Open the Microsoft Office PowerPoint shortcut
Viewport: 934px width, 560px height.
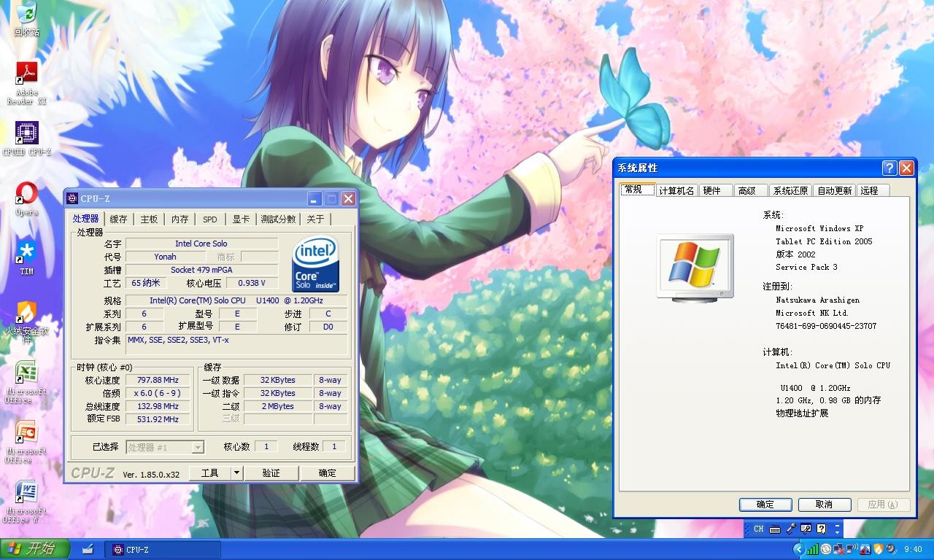[x=26, y=442]
